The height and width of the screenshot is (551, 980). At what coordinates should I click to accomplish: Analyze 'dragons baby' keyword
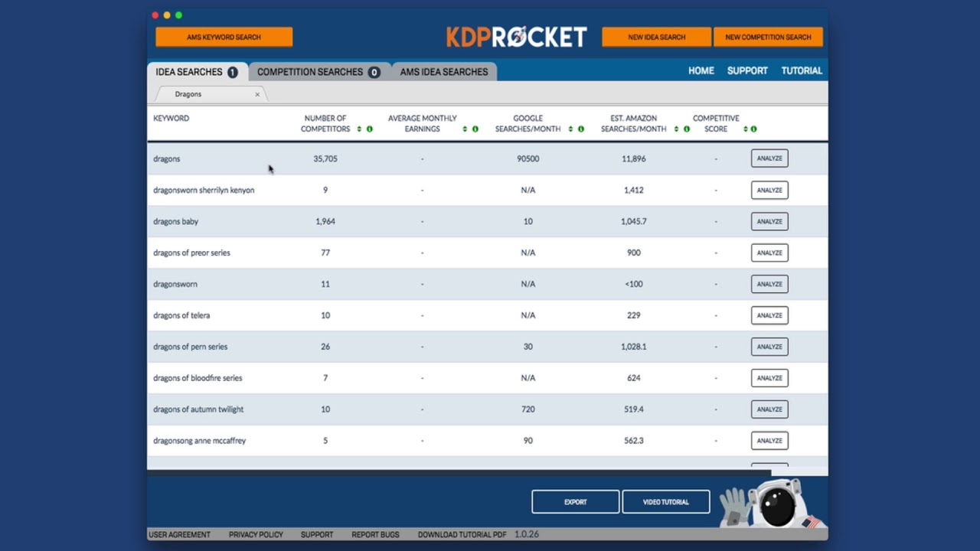769,221
